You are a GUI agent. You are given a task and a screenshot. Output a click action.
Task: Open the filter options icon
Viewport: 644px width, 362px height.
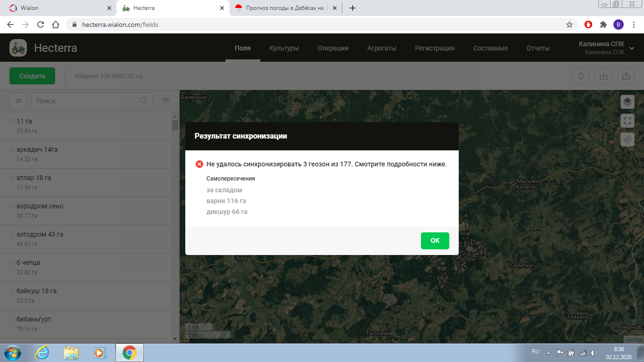[166, 101]
